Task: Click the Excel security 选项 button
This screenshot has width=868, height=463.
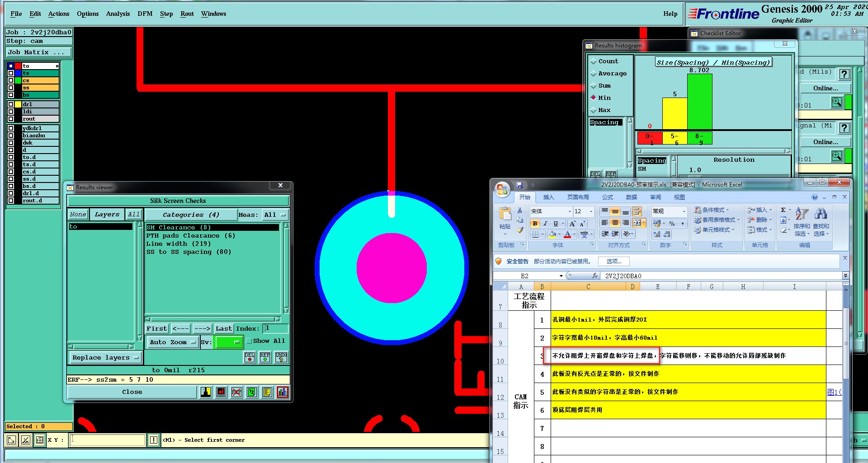Action: (x=614, y=262)
